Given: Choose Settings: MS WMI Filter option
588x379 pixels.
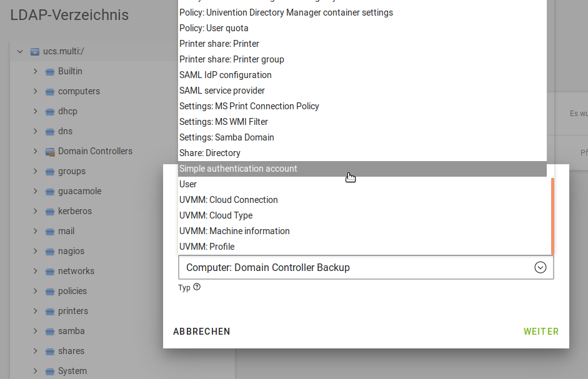Looking at the screenshot, I should (x=362, y=122).
